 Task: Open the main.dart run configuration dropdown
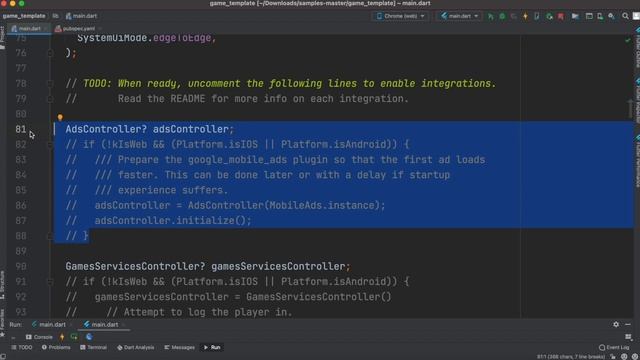459,16
